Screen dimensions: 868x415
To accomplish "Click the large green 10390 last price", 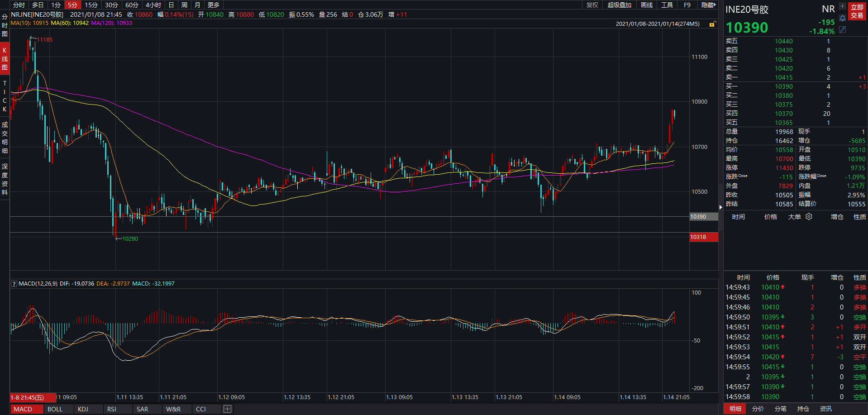I will [747, 28].
